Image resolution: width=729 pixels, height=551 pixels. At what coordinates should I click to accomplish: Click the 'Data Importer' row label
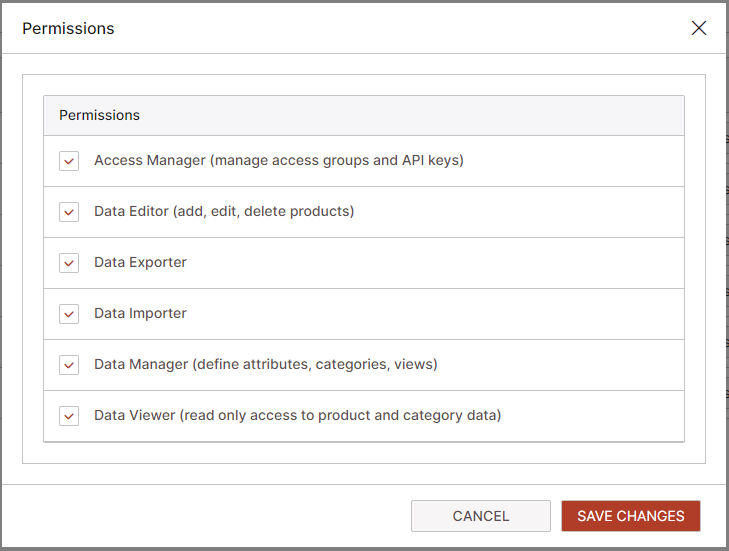pyautogui.click(x=140, y=313)
